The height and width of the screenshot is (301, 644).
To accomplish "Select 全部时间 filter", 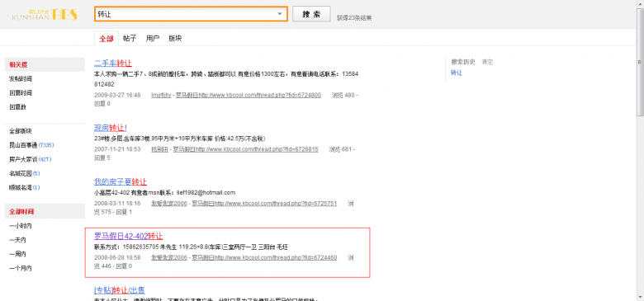I will [x=45, y=212].
